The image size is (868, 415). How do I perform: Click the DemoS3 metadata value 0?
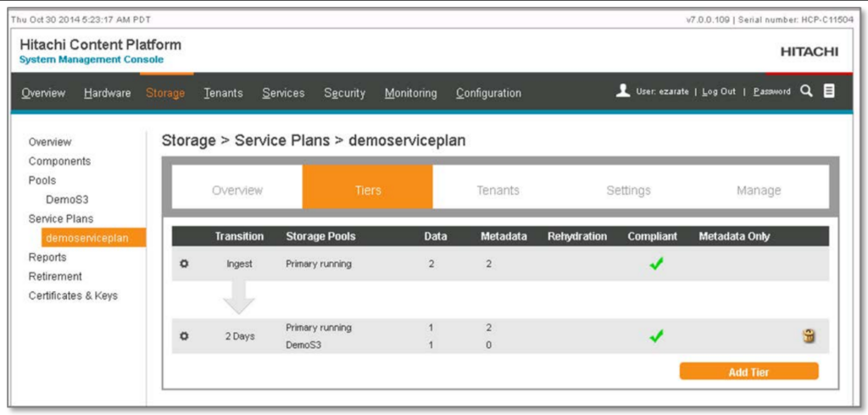[x=488, y=346]
